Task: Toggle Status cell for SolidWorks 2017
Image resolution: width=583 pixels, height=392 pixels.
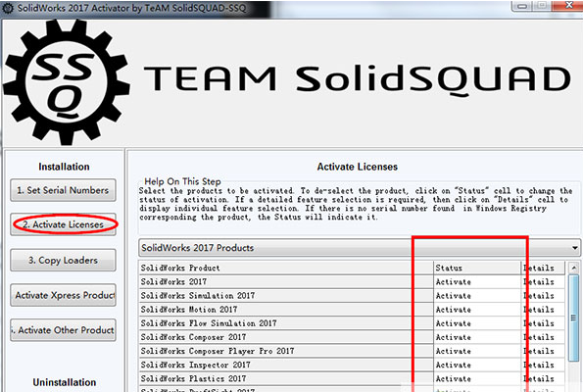Action: point(477,282)
